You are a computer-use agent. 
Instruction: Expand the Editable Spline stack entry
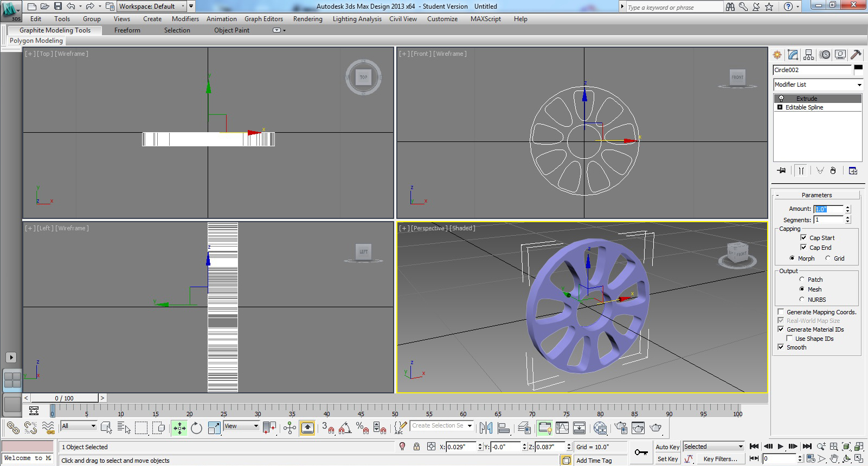(x=780, y=107)
